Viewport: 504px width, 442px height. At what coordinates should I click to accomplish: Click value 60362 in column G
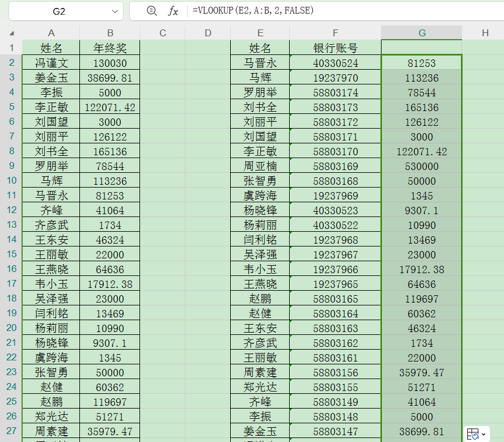pos(422,313)
